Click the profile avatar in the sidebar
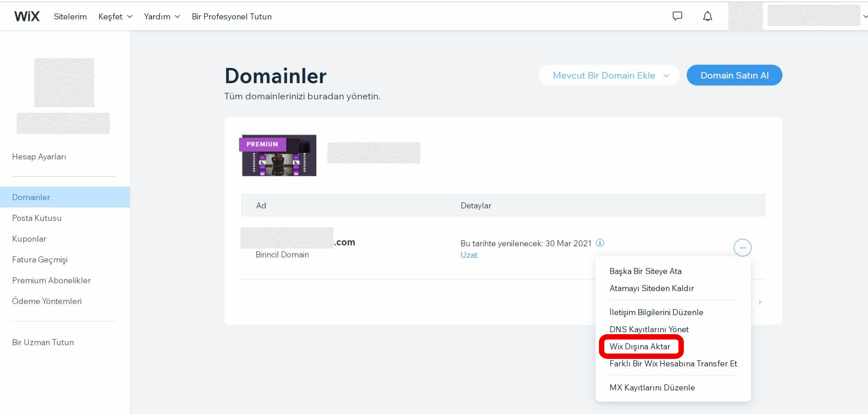The height and width of the screenshot is (414, 868). pyautogui.click(x=64, y=83)
